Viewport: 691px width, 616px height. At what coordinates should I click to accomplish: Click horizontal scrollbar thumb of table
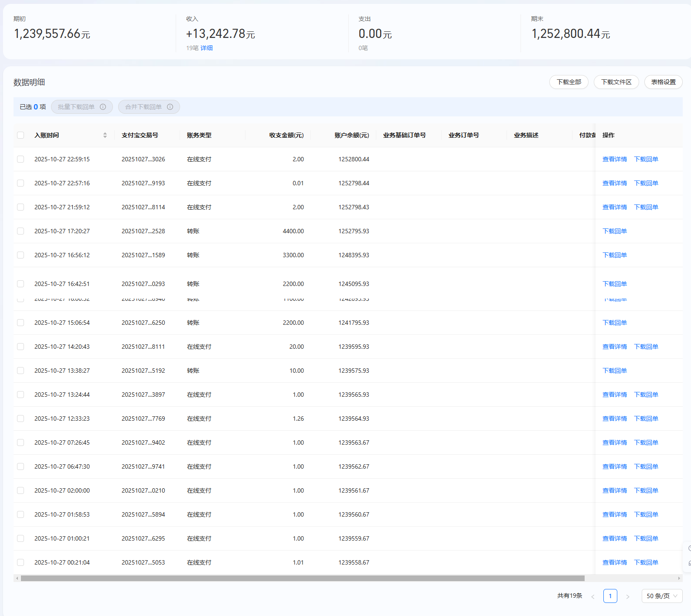[303, 579]
